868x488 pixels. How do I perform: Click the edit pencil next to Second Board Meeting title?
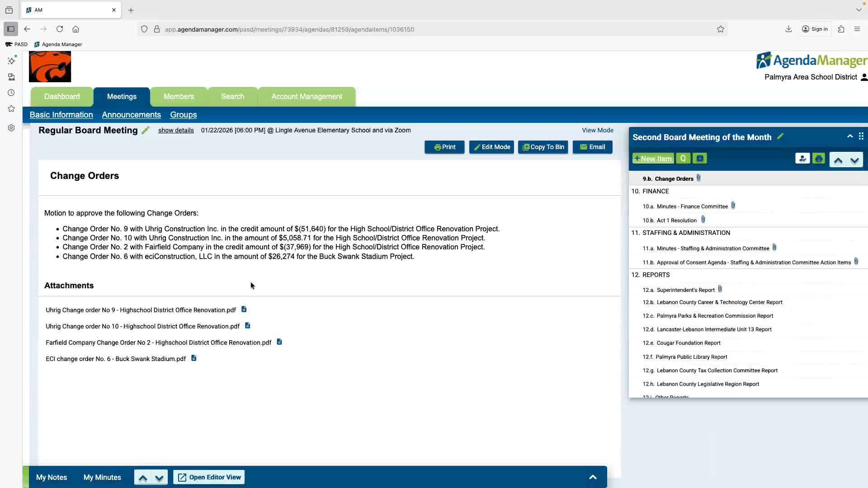click(x=780, y=137)
